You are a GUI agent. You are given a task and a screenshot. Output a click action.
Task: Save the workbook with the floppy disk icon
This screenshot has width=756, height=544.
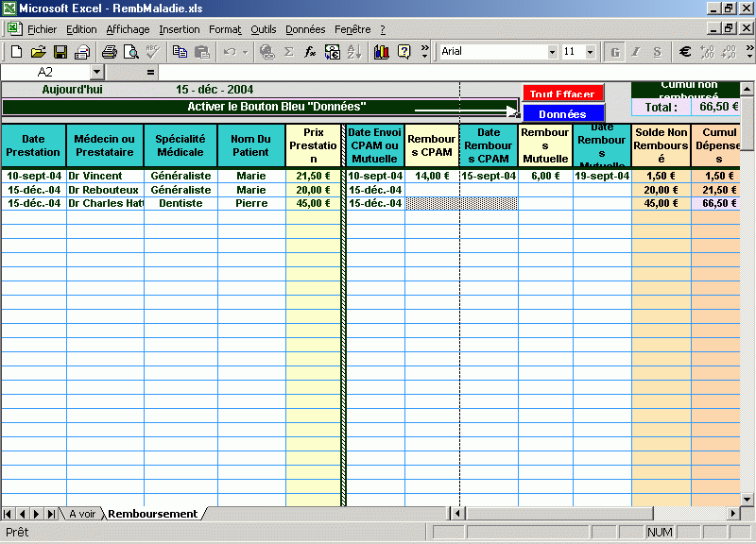[x=60, y=52]
